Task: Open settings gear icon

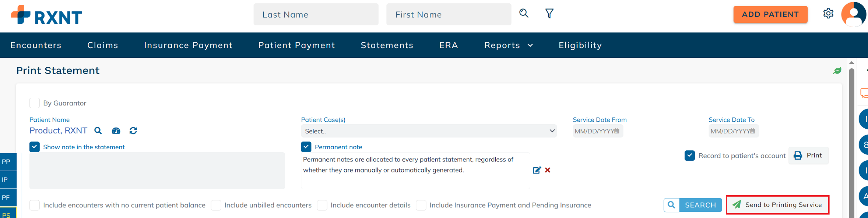Action: (x=828, y=14)
